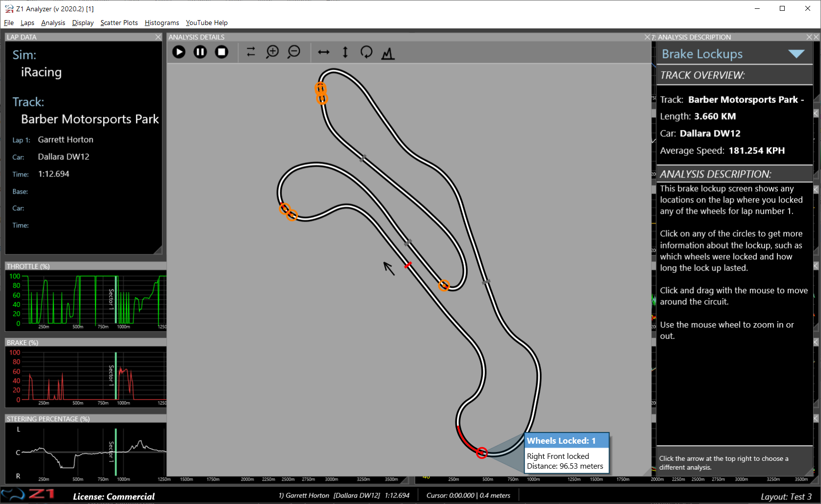Click the ANALYSIS DESCRIPTION heading
The height and width of the screenshot is (504, 821).
coord(715,174)
